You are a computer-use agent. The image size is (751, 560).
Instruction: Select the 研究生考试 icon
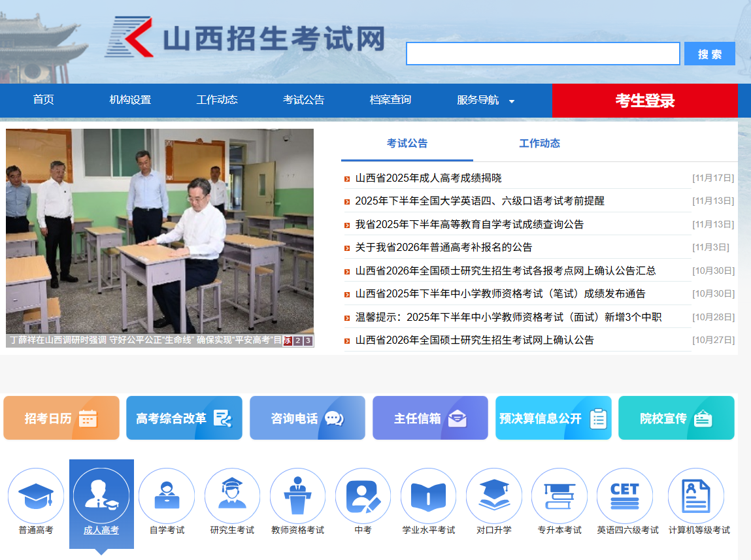coord(232,495)
